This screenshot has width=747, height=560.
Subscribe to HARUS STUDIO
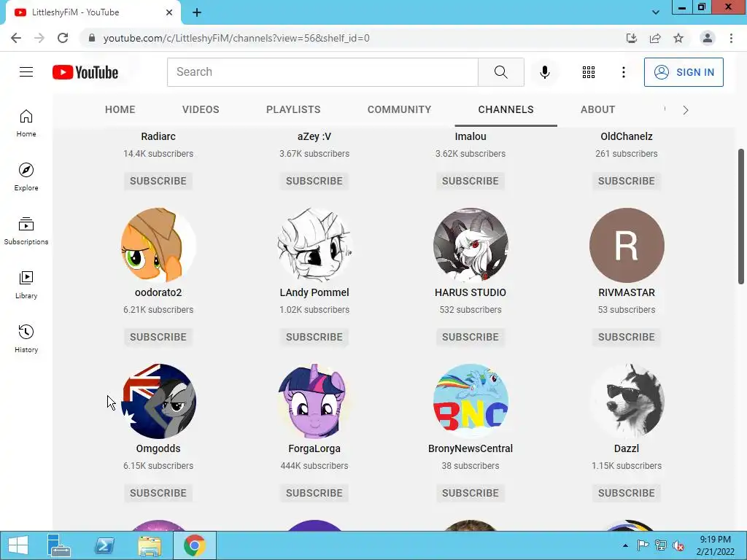point(471,337)
